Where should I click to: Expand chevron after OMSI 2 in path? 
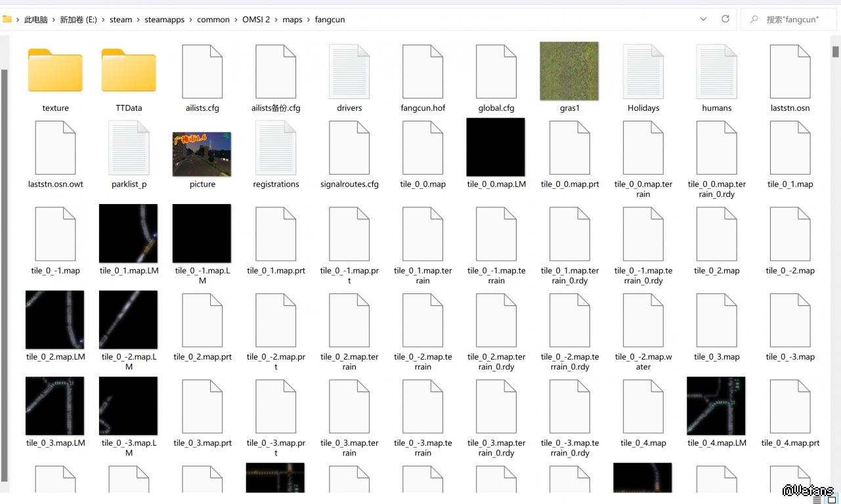pos(276,20)
